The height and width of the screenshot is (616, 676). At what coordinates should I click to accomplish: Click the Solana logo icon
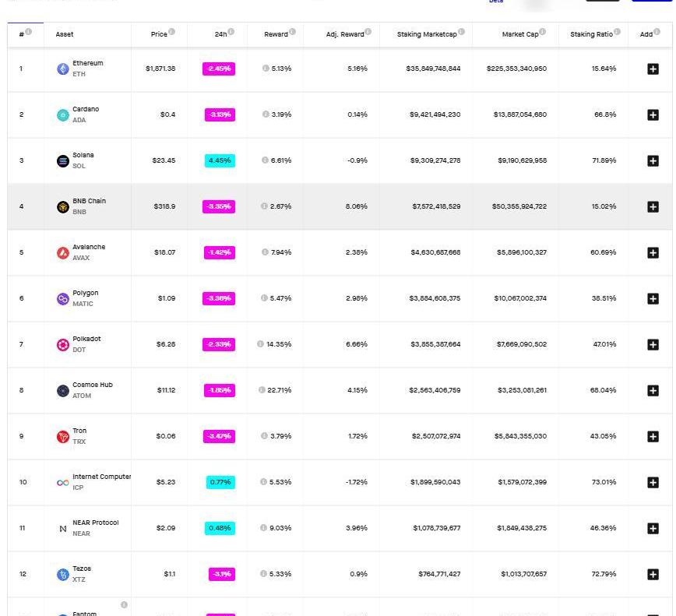pos(63,160)
